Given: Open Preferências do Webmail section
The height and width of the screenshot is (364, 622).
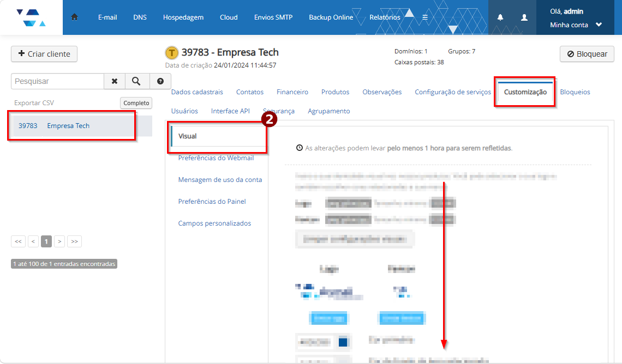Looking at the screenshot, I should click(x=216, y=157).
